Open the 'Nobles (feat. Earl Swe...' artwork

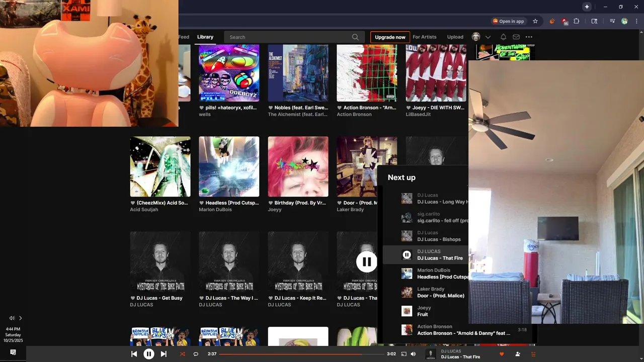click(x=298, y=73)
